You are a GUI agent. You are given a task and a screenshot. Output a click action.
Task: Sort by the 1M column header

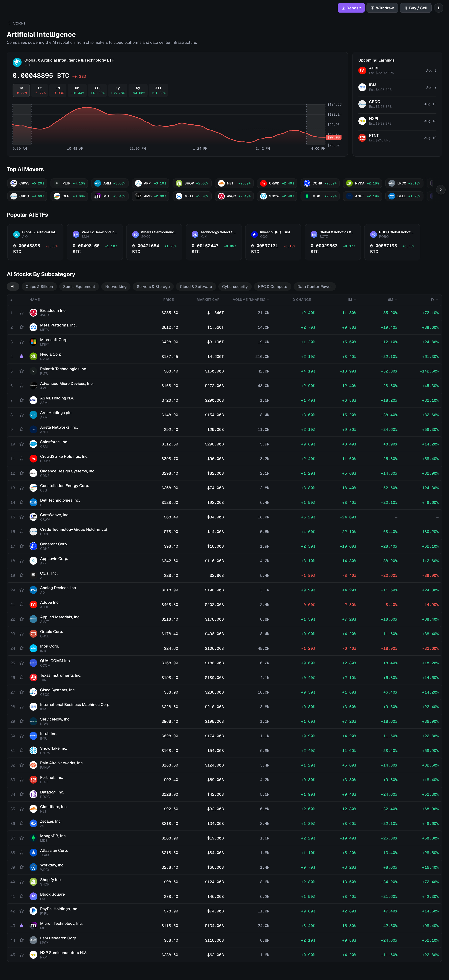(x=352, y=300)
